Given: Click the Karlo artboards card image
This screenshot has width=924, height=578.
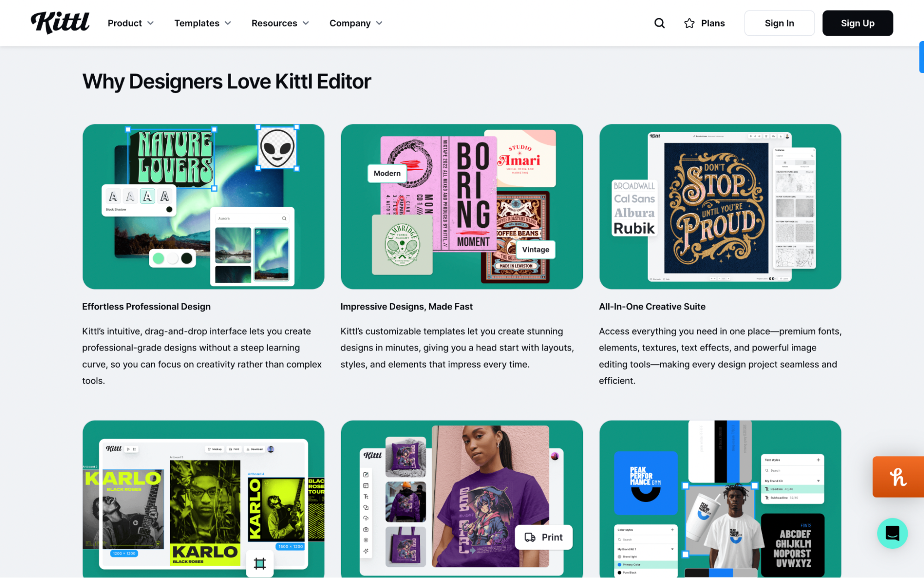Looking at the screenshot, I should point(203,499).
